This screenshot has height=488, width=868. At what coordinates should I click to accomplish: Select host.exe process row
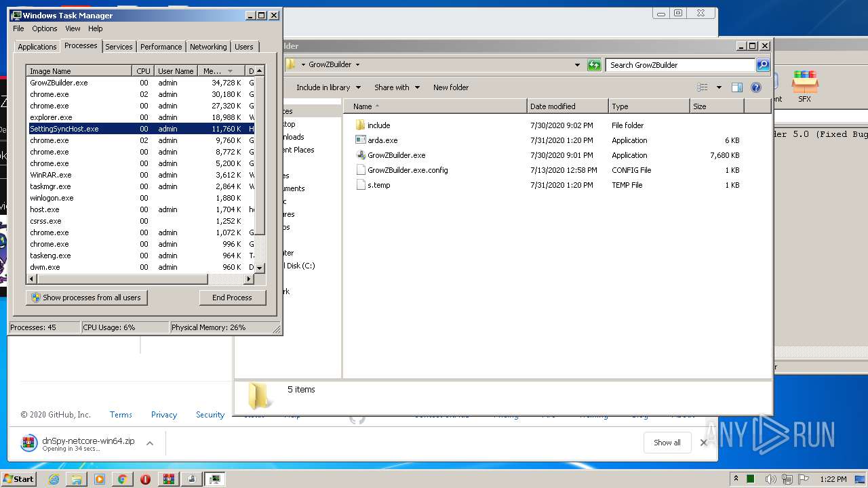[140, 209]
